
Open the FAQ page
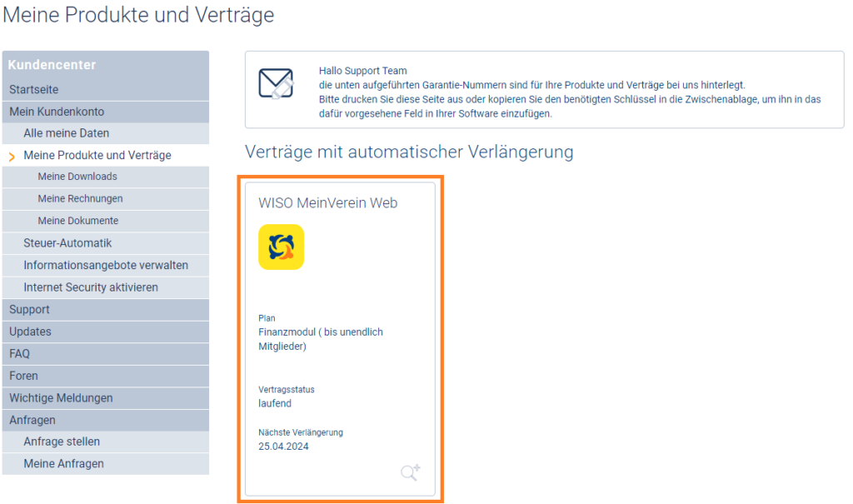(106, 354)
